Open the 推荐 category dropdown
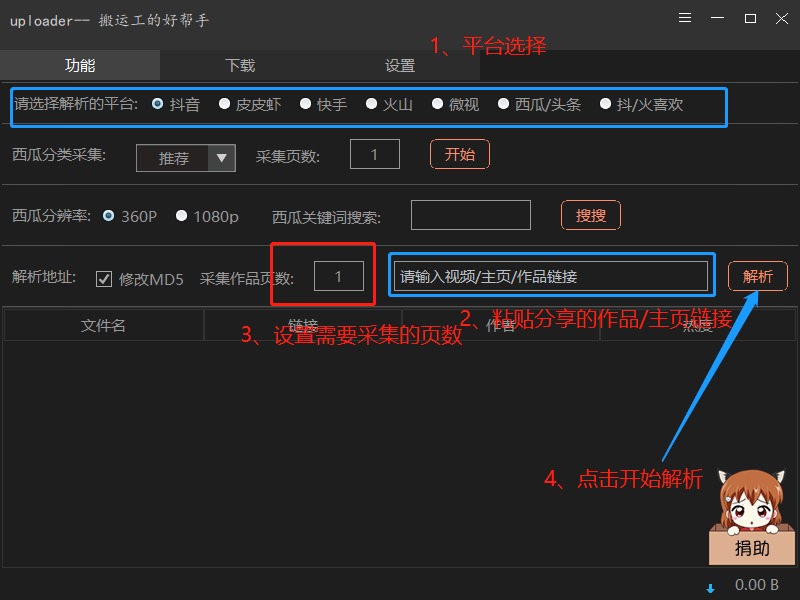This screenshot has height=600, width=800. point(186,158)
